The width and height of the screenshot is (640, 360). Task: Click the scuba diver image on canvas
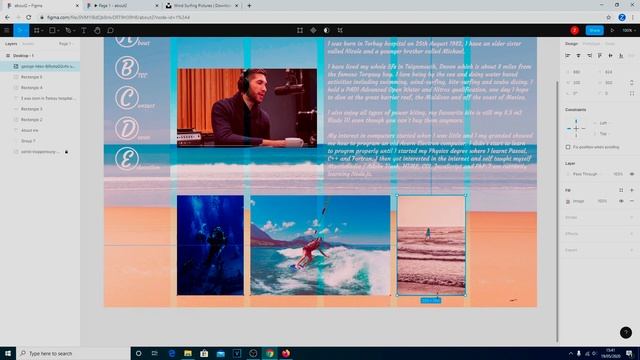click(210, 245)
